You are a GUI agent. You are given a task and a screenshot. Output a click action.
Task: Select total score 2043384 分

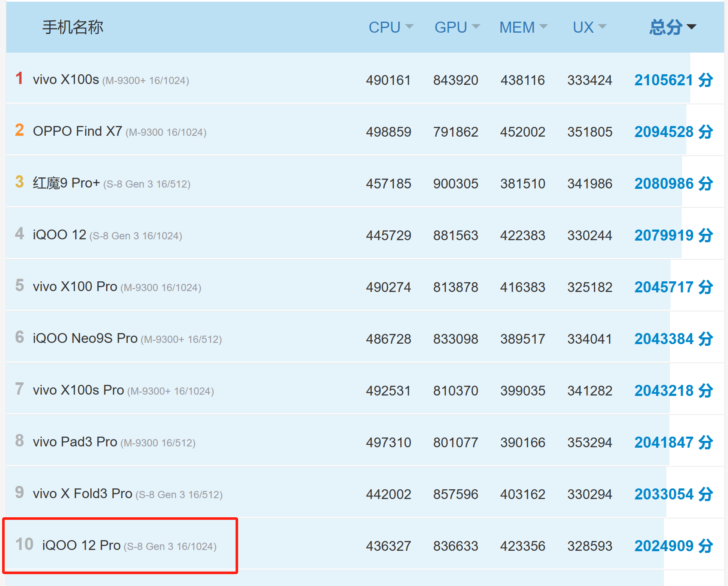click(x=674, y=339)
